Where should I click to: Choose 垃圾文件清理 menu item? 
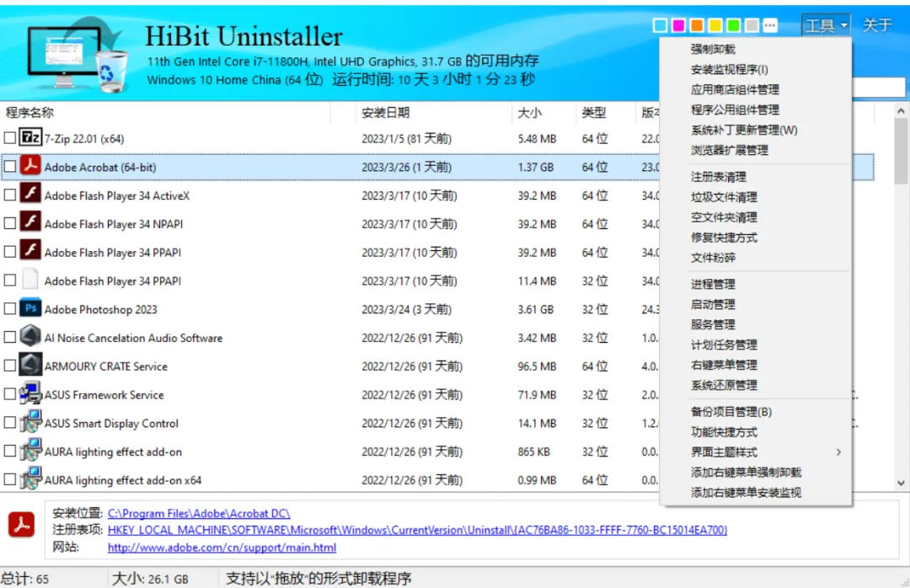point(756,197)
